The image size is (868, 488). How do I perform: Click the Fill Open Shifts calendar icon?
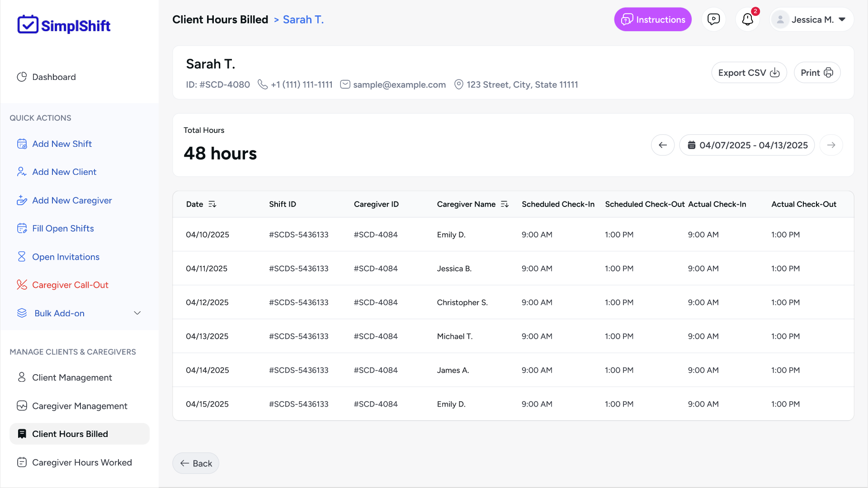22,228
